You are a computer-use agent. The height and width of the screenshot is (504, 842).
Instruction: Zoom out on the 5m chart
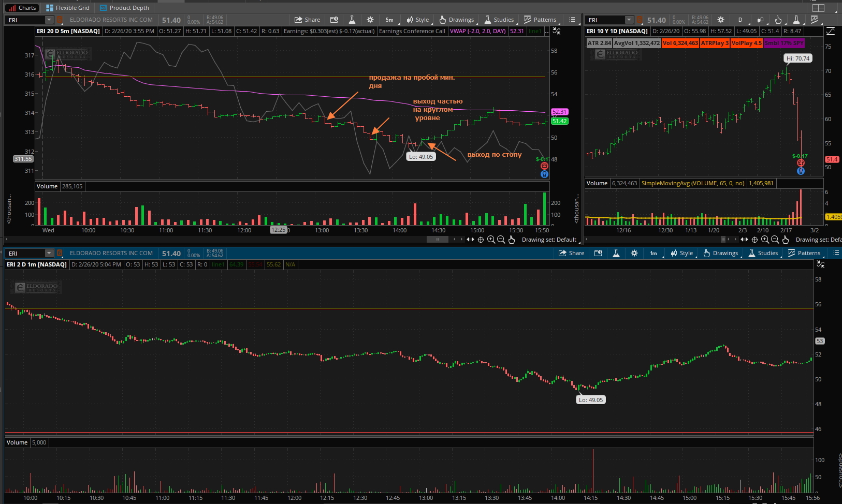(x=501, y=240)
